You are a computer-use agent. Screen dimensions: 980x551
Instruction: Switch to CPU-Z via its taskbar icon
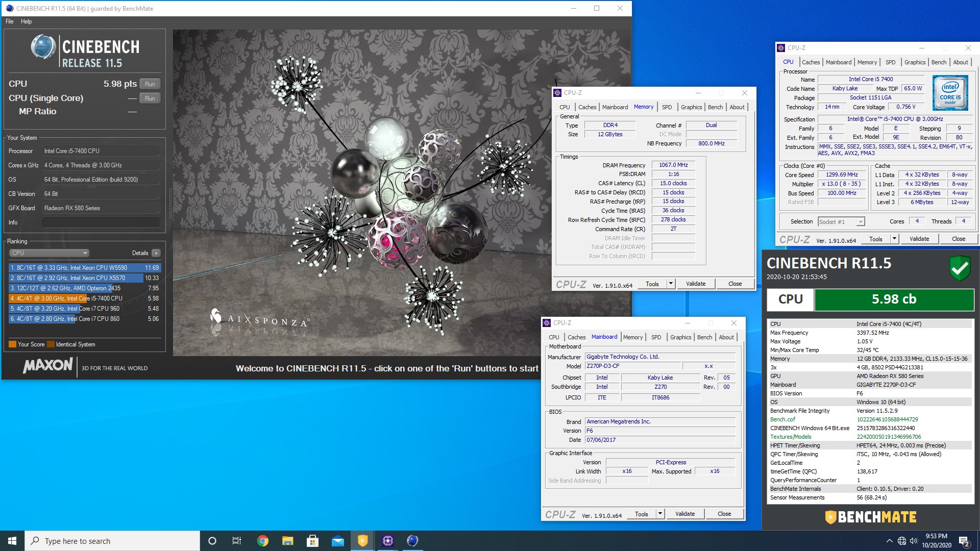pos(387,541)
